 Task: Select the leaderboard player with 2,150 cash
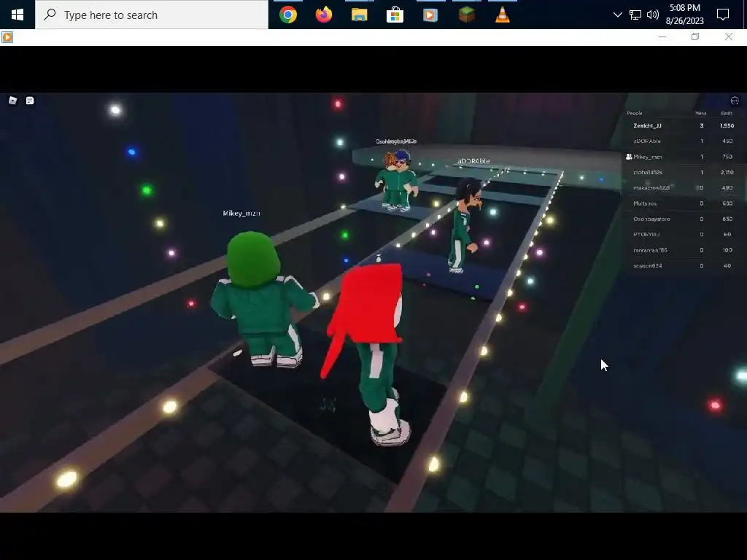(682, 172)
